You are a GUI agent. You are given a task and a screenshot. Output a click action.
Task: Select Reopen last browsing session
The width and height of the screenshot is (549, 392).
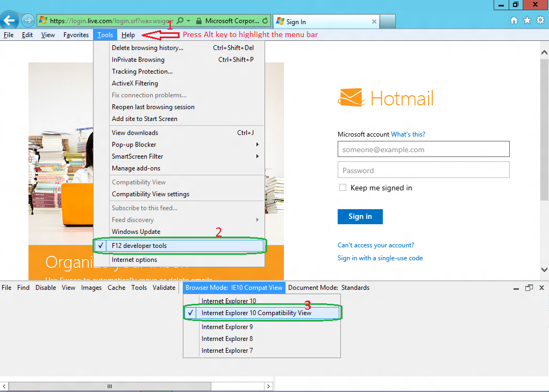coord(179,107)
